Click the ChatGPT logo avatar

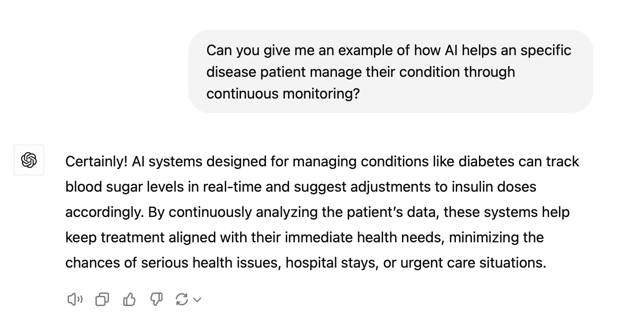coord(29,160)
